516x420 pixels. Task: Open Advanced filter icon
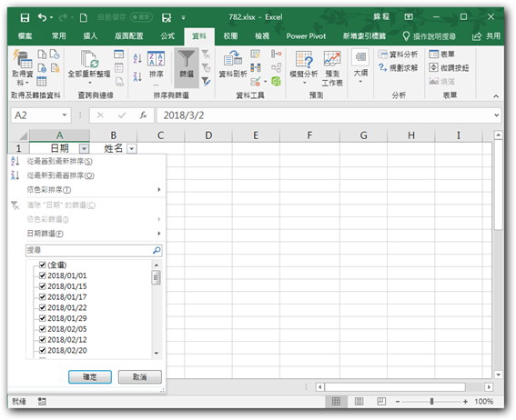[206, 81]
